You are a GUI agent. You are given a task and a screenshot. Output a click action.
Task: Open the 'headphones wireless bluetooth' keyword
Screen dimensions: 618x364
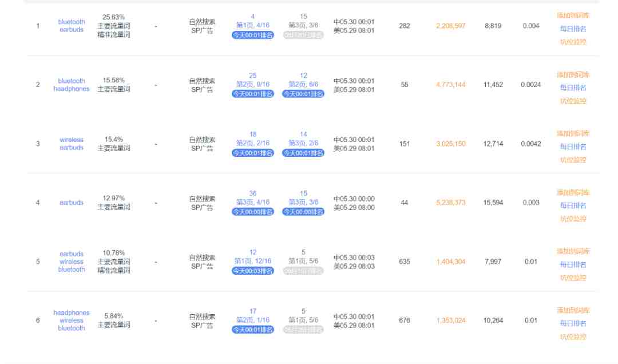[x=72, y=321]
